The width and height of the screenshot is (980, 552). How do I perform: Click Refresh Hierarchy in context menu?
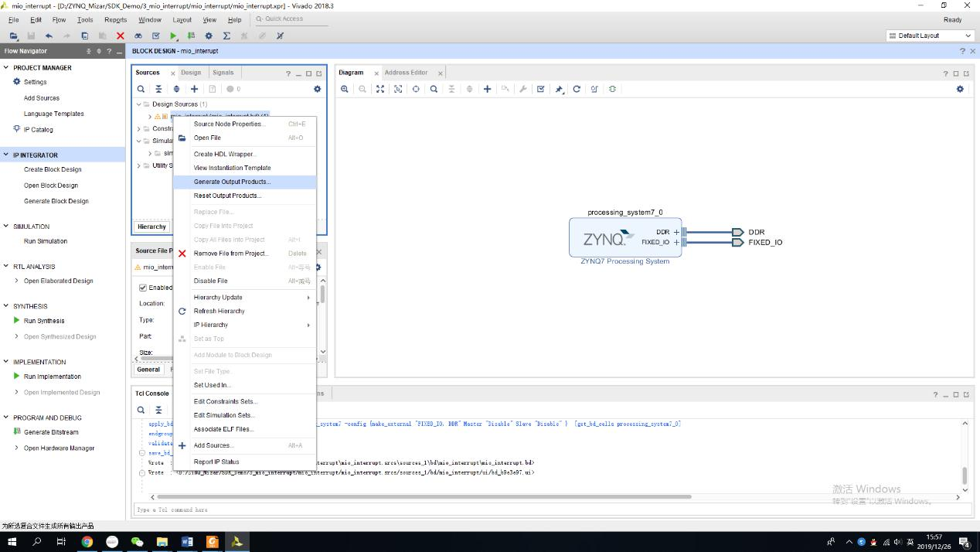click(x=244, y=311)
